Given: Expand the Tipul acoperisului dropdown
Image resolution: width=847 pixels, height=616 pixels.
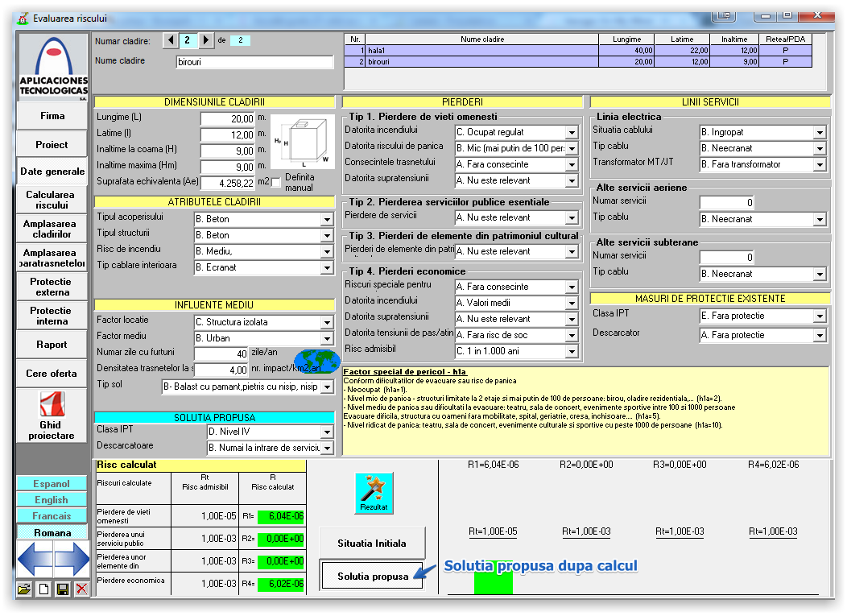Looking at the screenshot, I should pos(327,219).
